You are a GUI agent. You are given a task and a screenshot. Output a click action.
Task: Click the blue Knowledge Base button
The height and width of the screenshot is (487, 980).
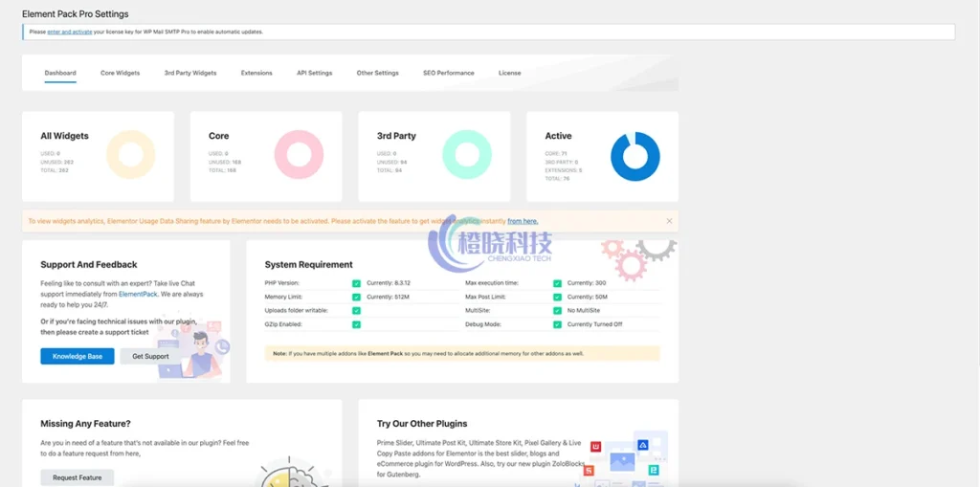point(78,356)
